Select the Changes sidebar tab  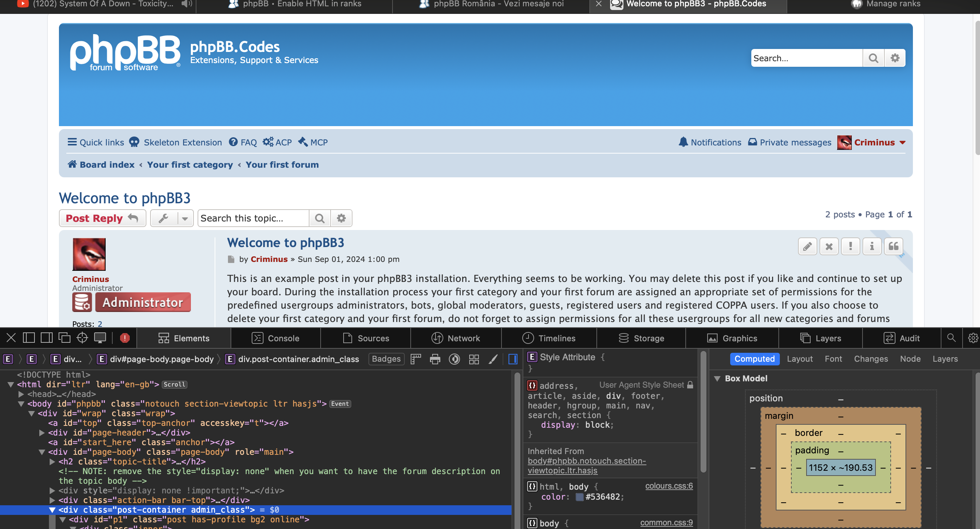click(x=871, y=359)
